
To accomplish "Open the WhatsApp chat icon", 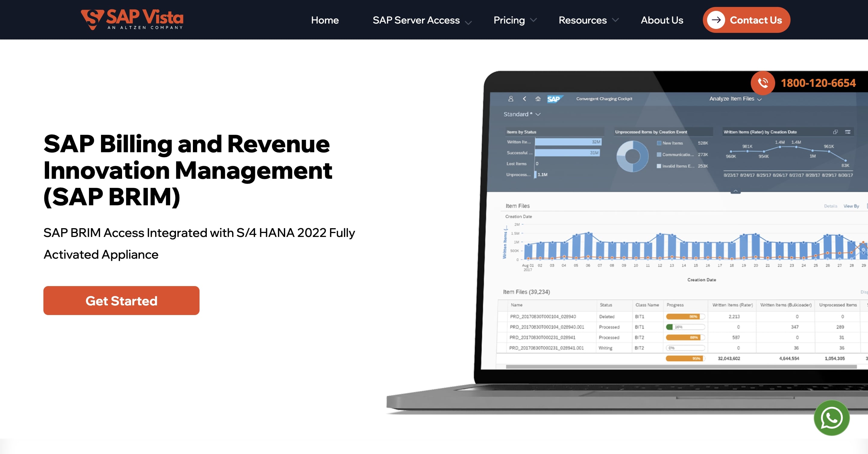I will (x=832, y=418).
